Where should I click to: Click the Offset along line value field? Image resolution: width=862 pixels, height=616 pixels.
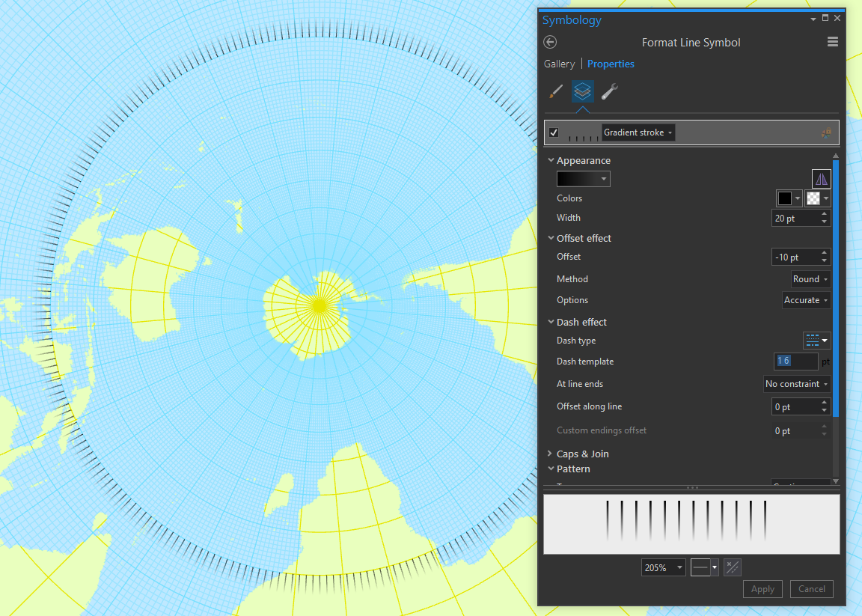click(x=795, y=406)
